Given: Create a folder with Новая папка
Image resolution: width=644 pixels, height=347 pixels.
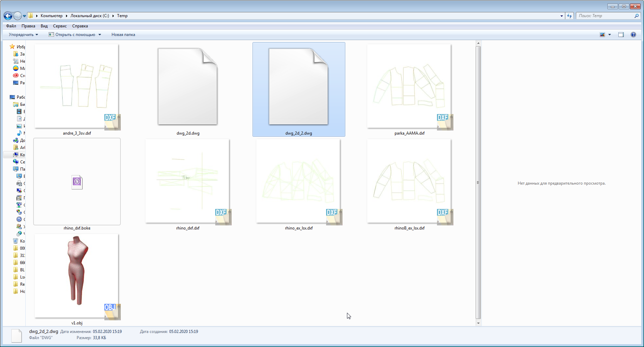Looking at the screenshot, I should pos(123,35).
